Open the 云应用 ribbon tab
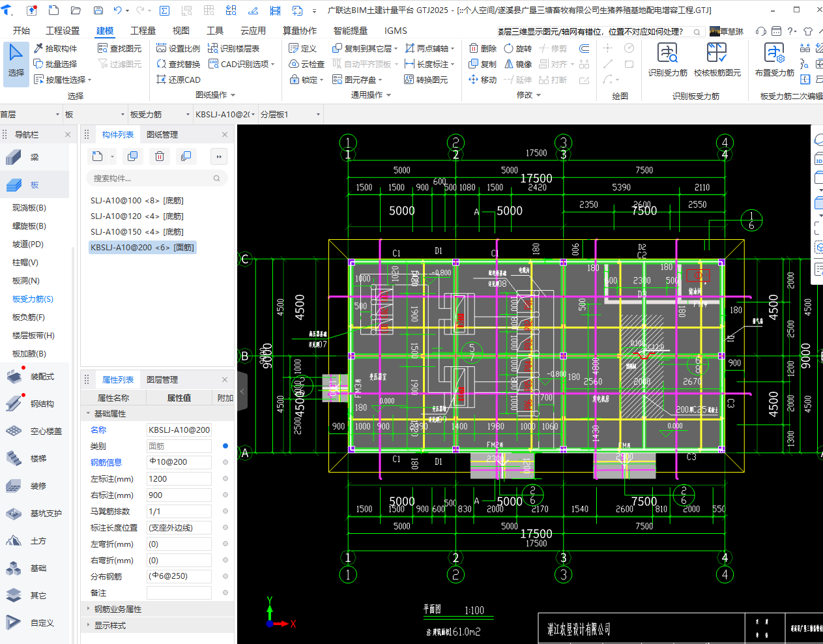This screenshot has height=644, width=823. [253, 31]
